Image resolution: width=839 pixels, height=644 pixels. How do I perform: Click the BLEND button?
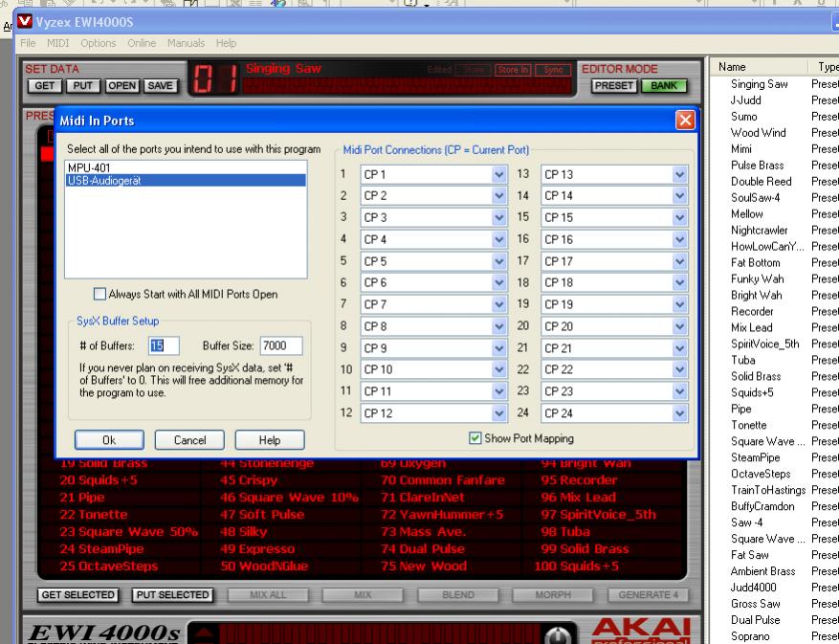(x=458, y=595)
